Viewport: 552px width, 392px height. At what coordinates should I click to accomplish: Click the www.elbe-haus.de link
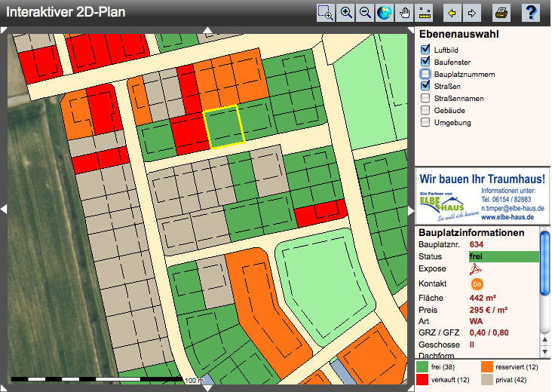pyautogui.click(x=508, y=217)
